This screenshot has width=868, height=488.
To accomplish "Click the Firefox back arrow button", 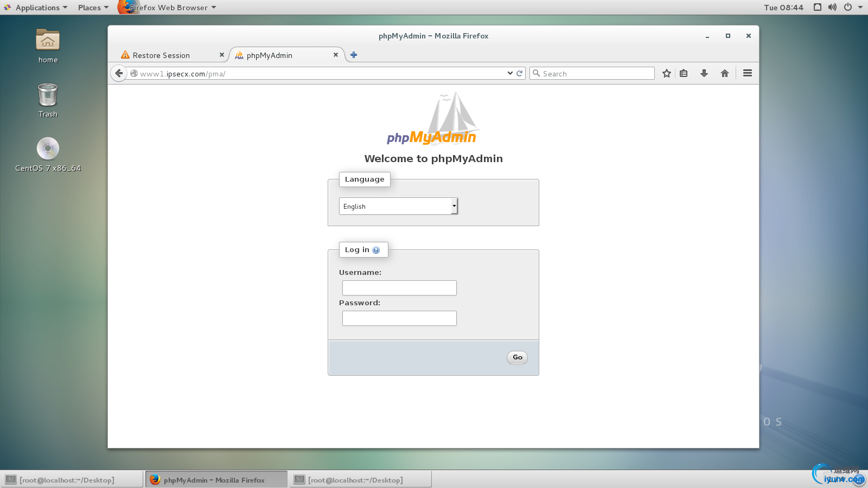I will [x=119, y=73].
